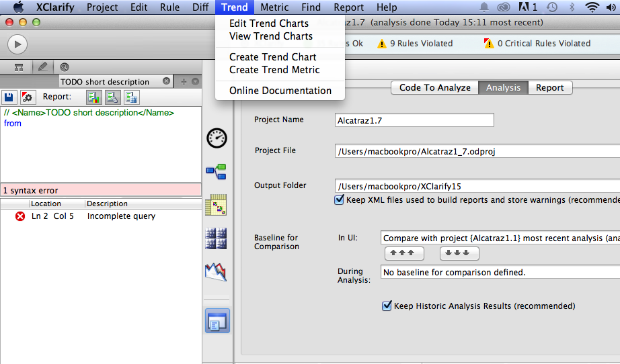Screen dimensions: 620x364
Task: Click the 'from' keyword in query editor
Action: click(13, 123)
